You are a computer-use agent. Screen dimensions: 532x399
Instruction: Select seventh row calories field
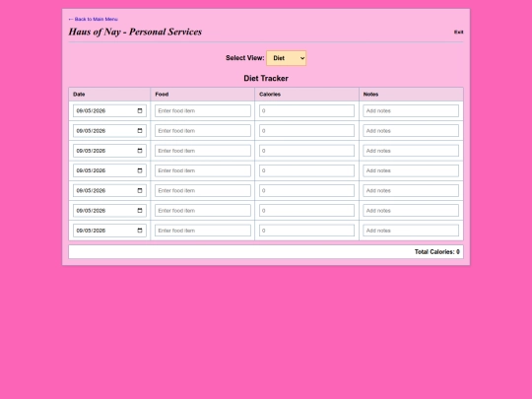(x=306, y=231)
